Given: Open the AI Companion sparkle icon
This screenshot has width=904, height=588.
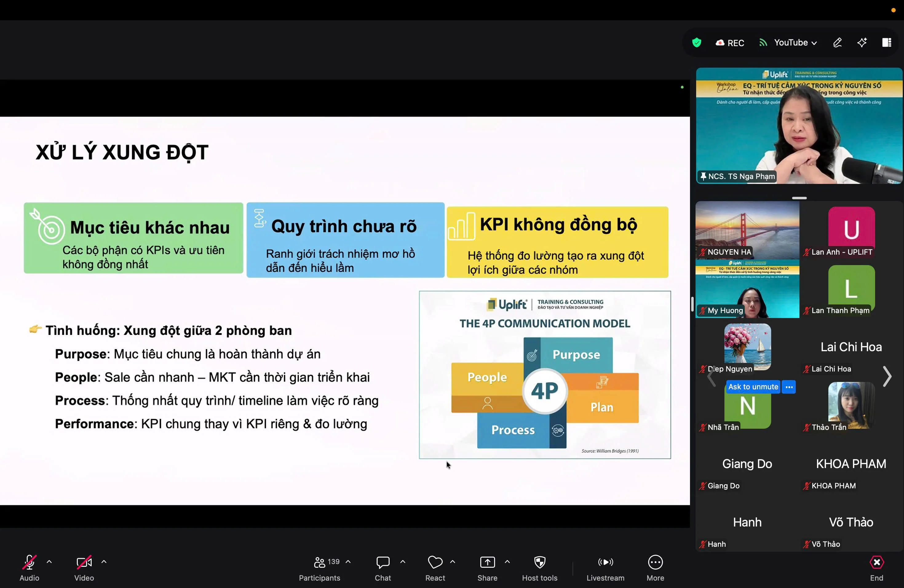Looking at the screenshot, I should point(862,42).
